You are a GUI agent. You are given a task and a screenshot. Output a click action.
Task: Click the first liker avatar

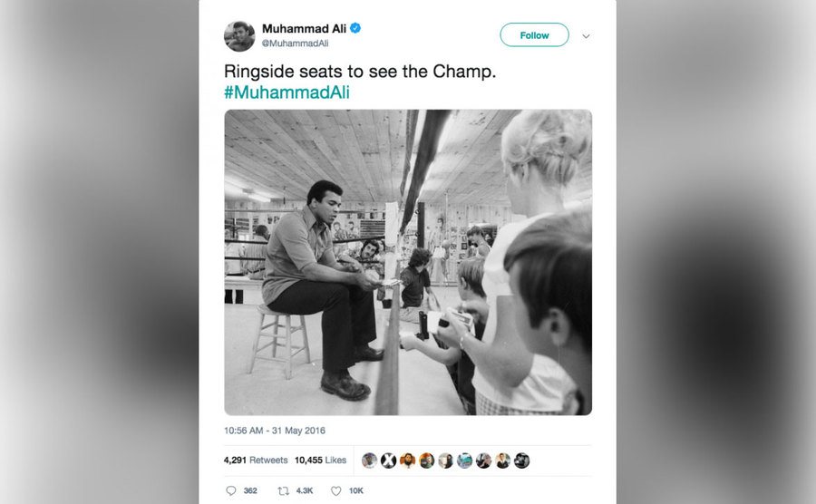(x=370, y=460)
